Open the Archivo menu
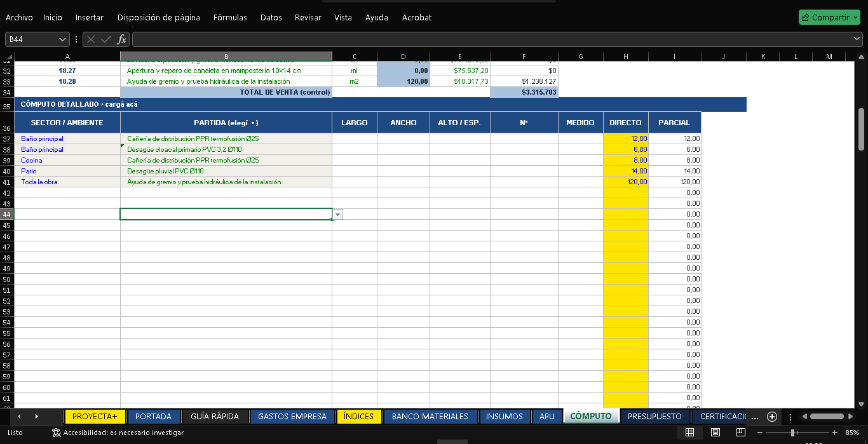The width and height of the screenshot is (868, 444). coord(19,18)
